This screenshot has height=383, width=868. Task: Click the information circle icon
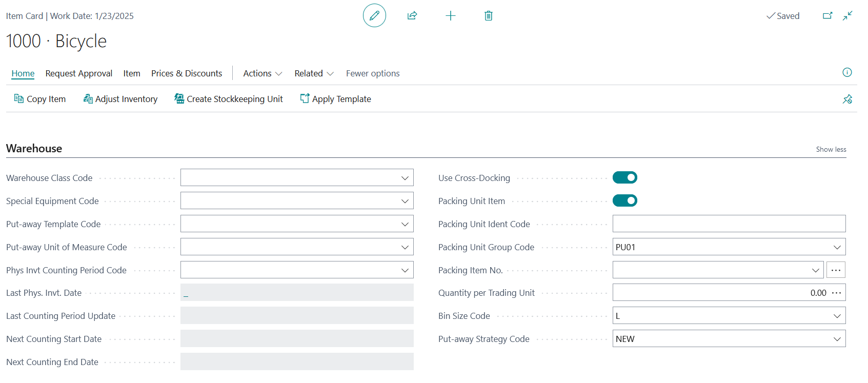(847, 72)
